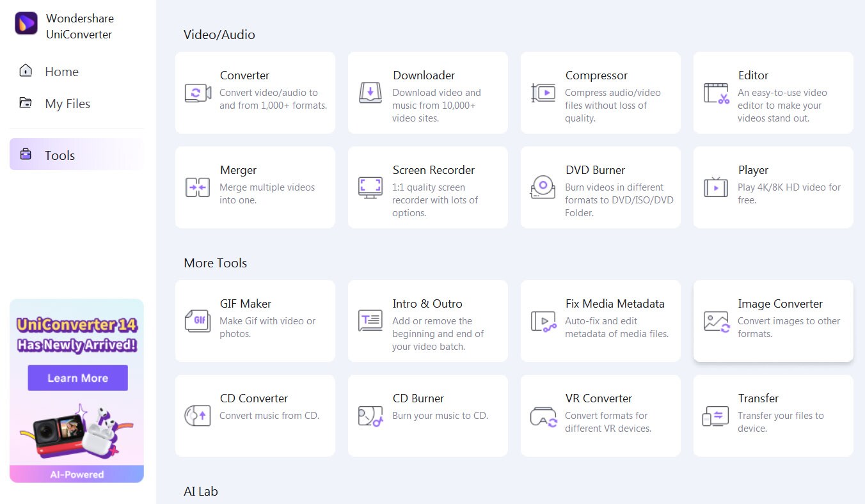Click Learn More on UniConverter 14 banner
Image resolution: width=865 pixels, height=504 pixels.
coord(77,378)
